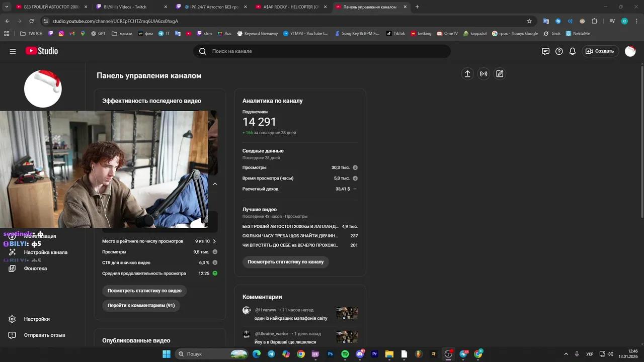This screenshot has width=644, height=362.
Task: Collapse the latest video details chevron
Action: pyautogui.click(x=215, y=184)
